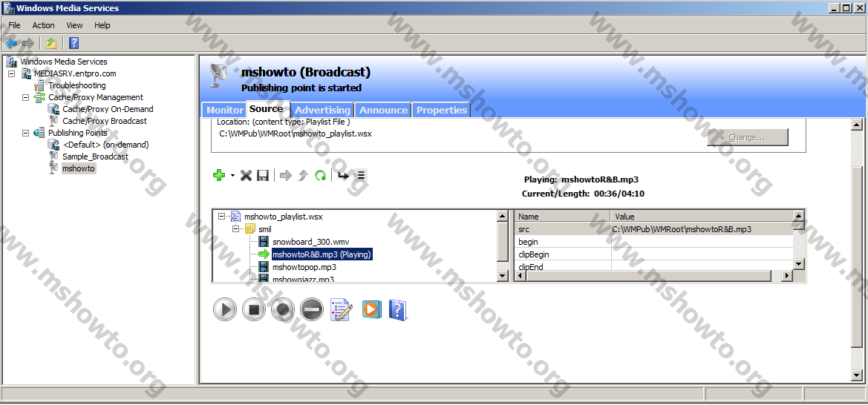This screenshot has height=405, width=868.
Task: Start the publishing point with the play button
Action: [225, 309]
